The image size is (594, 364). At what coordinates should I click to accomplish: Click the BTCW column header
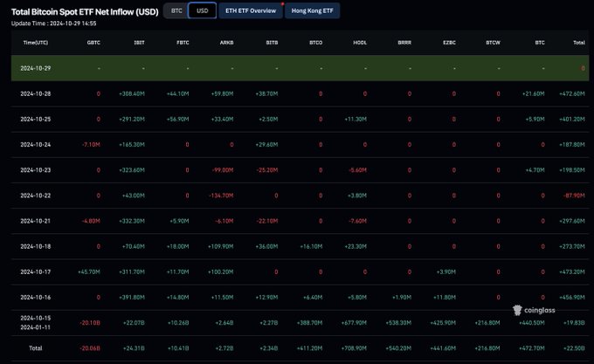[493, 43]
